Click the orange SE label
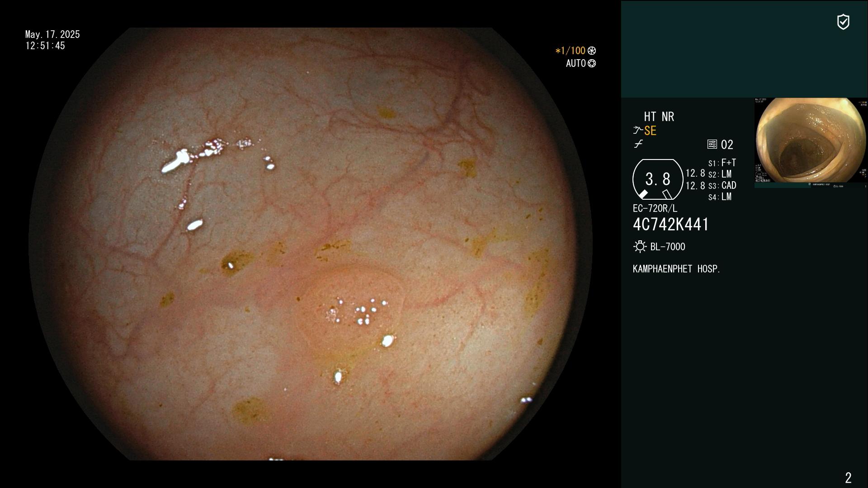868x488 pixels. tap(650, 131)
